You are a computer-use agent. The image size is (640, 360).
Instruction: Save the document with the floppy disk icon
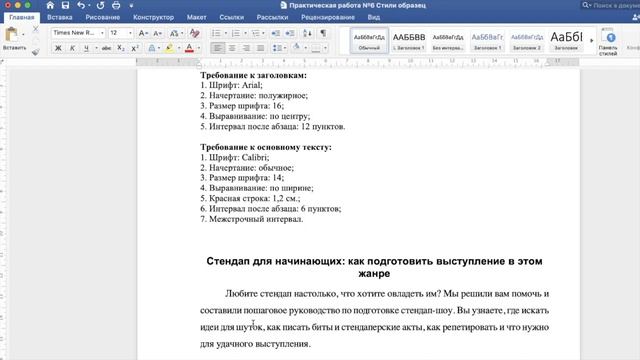pos(65,5)
